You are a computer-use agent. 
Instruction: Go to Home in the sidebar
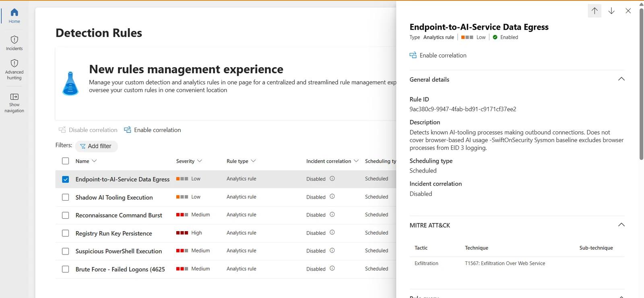(x=14, y=16)
